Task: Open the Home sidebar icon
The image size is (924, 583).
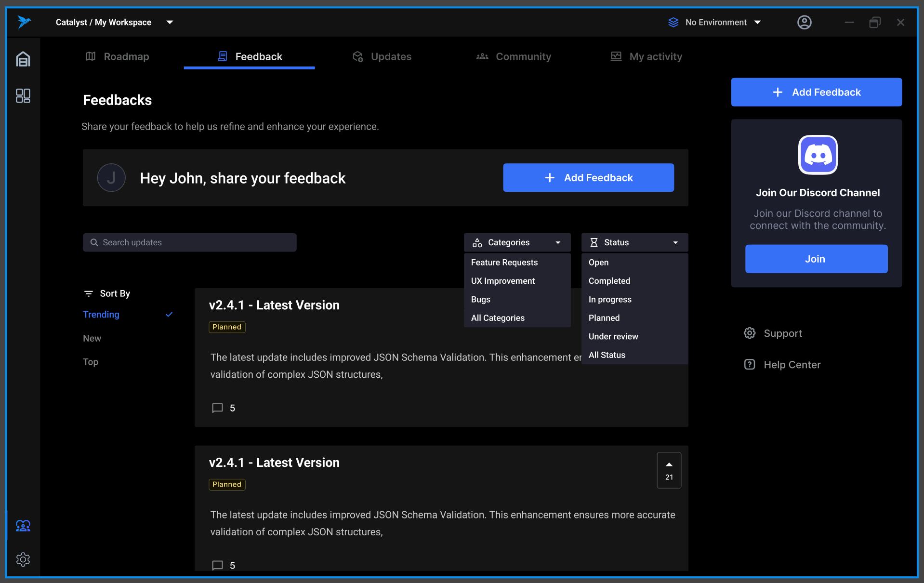Action: (23, 59)
